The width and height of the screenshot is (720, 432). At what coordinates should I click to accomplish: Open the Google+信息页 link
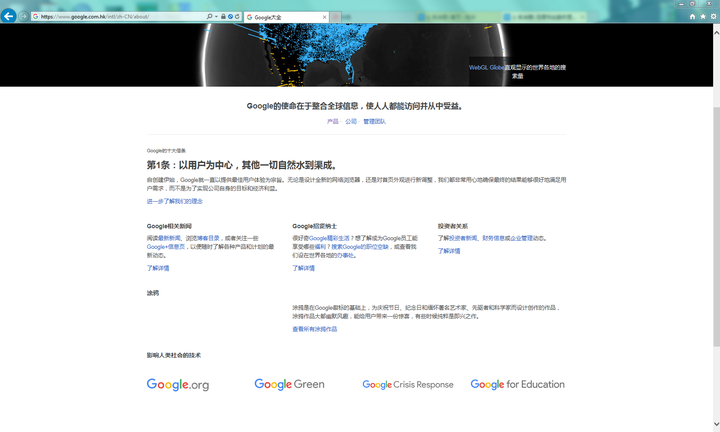tap(166, 247)
